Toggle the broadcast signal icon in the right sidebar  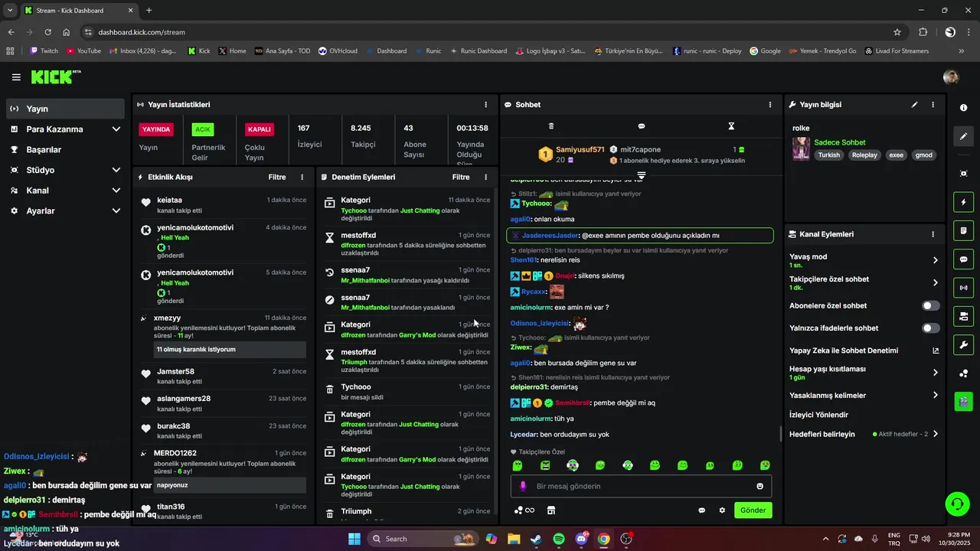click(963, 288)
